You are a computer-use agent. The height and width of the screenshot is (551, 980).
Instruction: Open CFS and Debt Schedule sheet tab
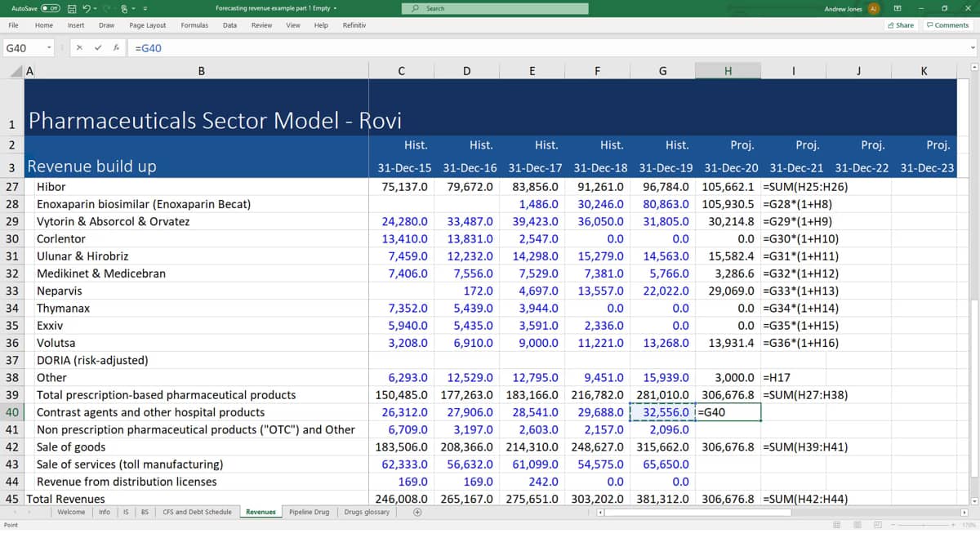tap(197, 512)
